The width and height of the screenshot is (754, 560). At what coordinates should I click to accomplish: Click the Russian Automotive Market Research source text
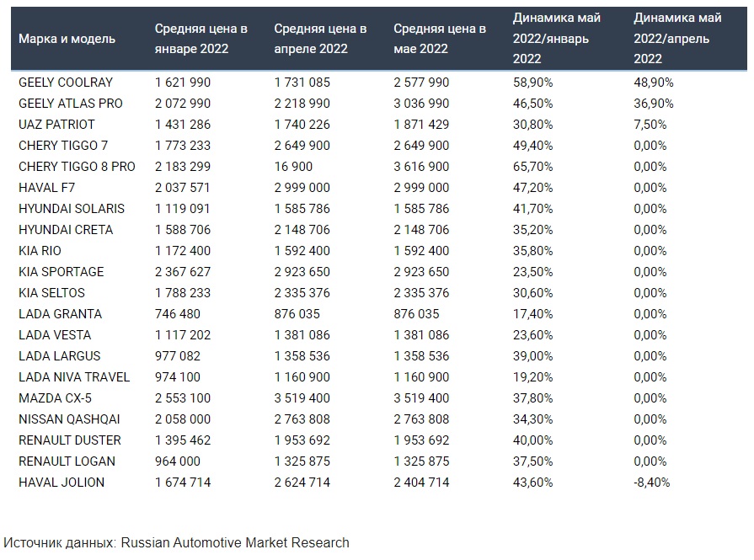pos(235,542)
